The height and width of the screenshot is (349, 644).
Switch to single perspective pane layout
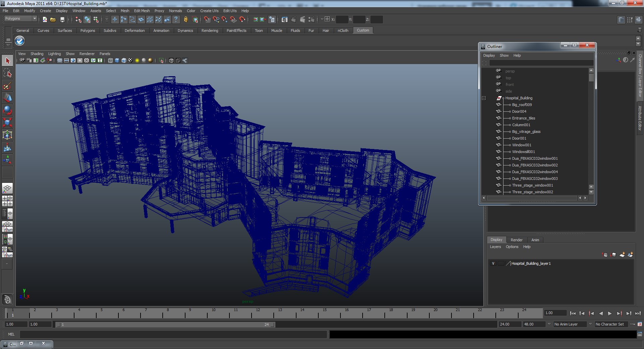7,189
